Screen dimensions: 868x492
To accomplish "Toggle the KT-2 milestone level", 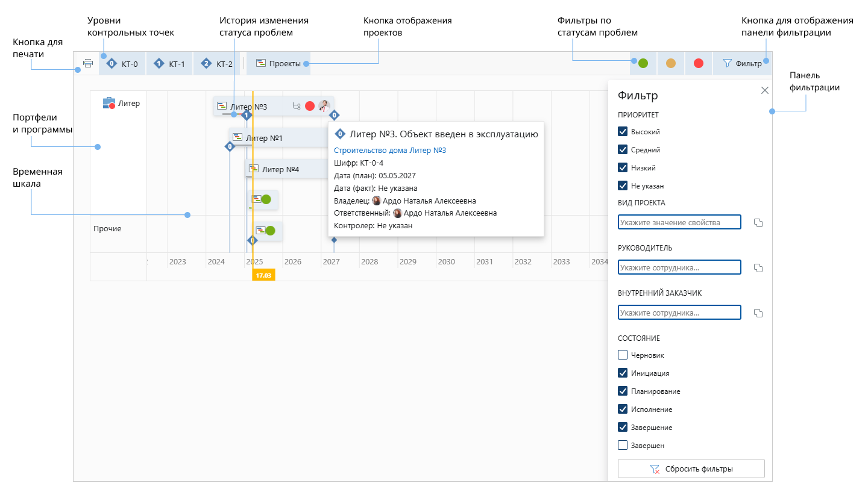I will [x=217, y=63].
